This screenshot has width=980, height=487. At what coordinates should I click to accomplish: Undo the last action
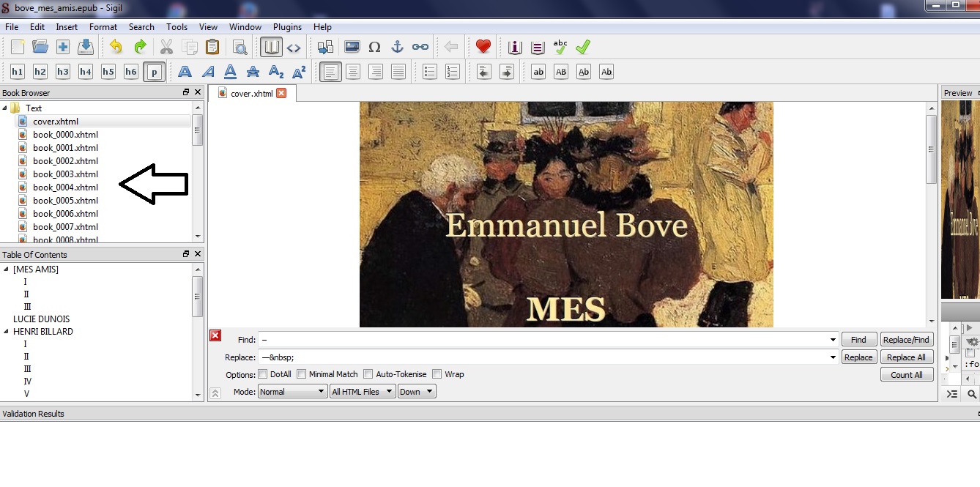click(116, 47)
